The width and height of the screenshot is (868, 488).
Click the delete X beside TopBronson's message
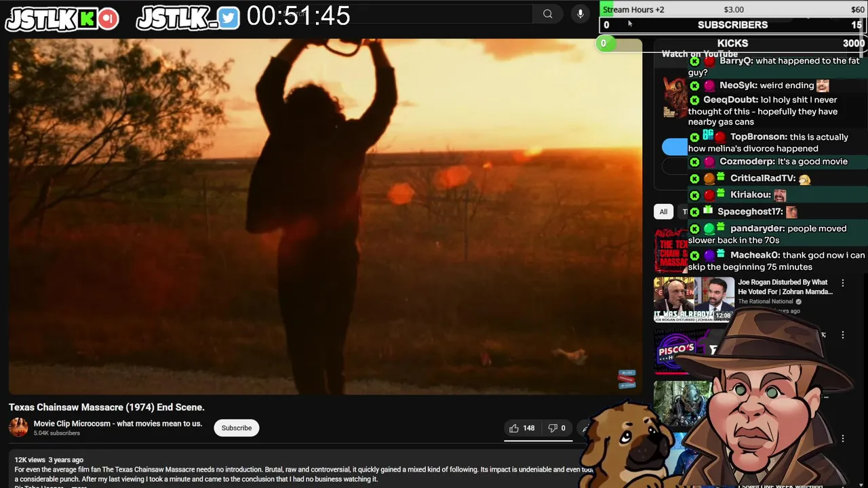694,138
